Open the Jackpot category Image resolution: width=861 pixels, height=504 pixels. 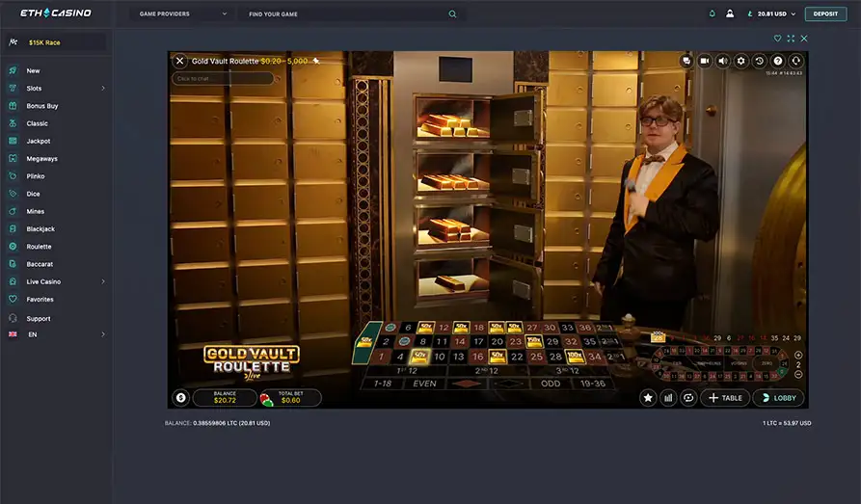tap(39, 141)
